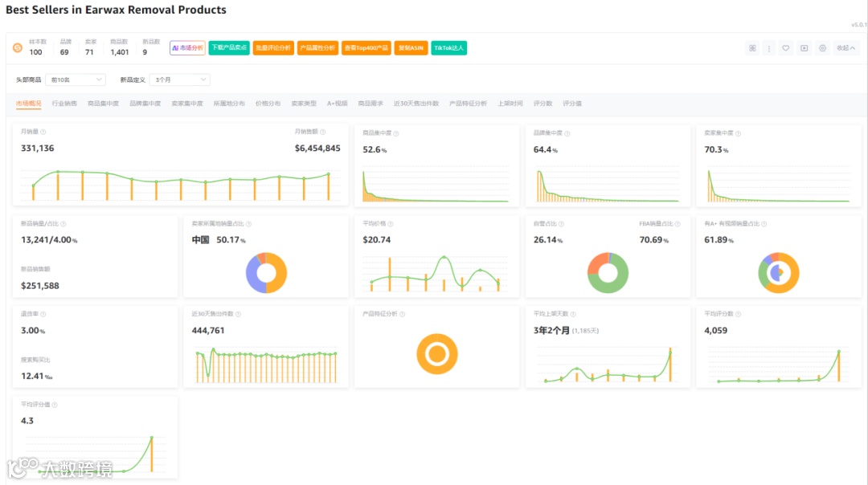Switch to the 上架时间 tab
868x485 pixels.
(x=510, y=104)
